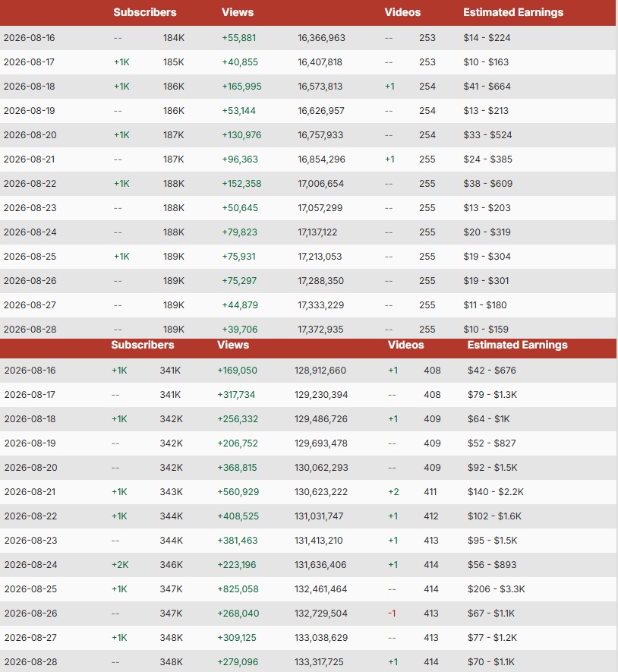The width and height of the screenshot is (618, 672).
Task: Click earnings $79 - $1.3K
Action: point(492,395)
